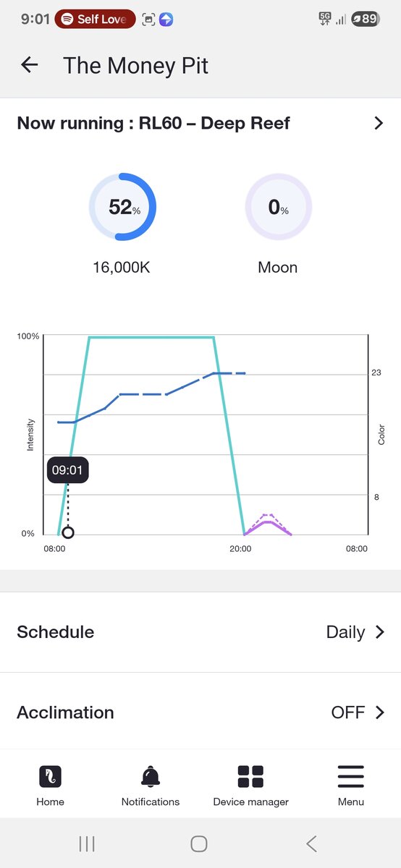Open the Device manager grid icon
The image size is (401, 868).
coord(250,776)
